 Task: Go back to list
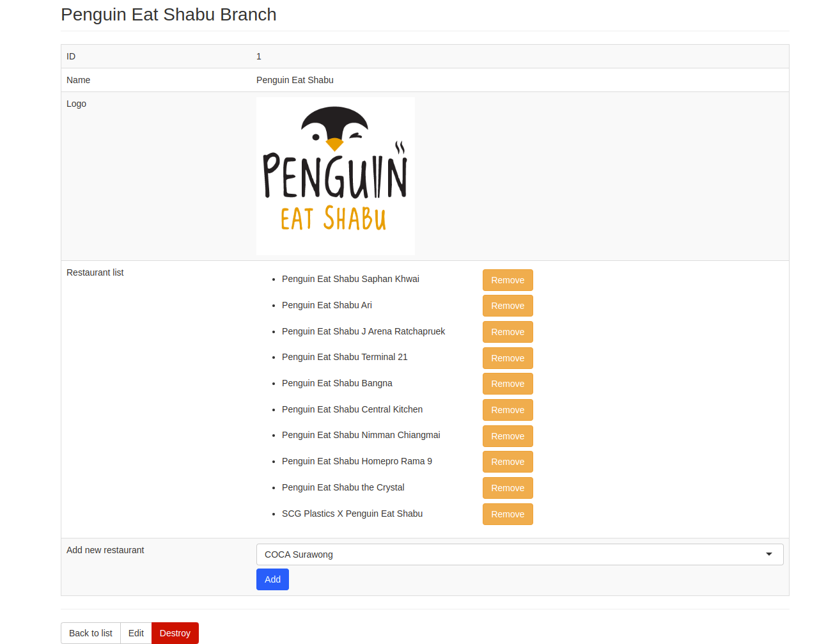coord(91,633)
